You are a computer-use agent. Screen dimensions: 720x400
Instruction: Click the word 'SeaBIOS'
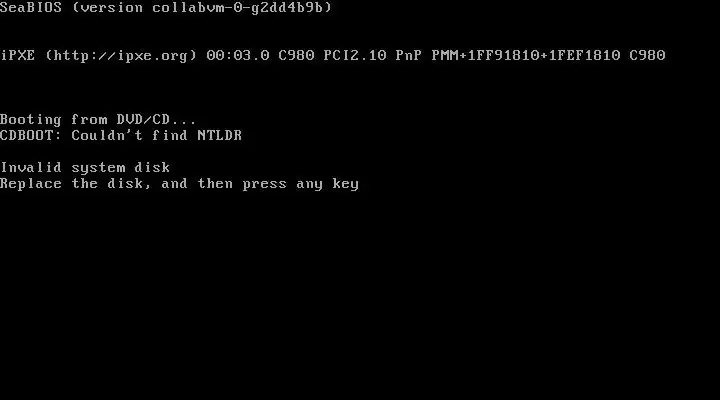point(30,7)
